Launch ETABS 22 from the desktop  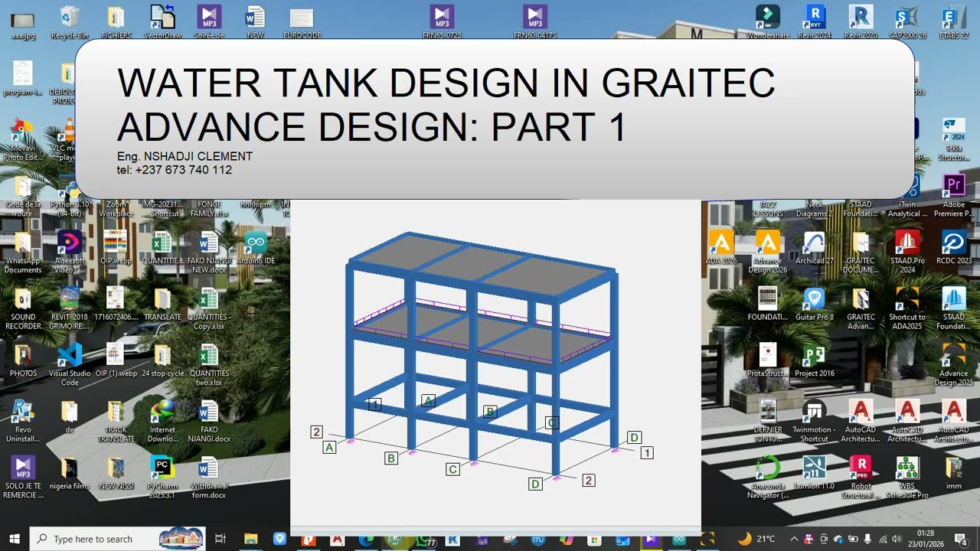click(953, 21)
